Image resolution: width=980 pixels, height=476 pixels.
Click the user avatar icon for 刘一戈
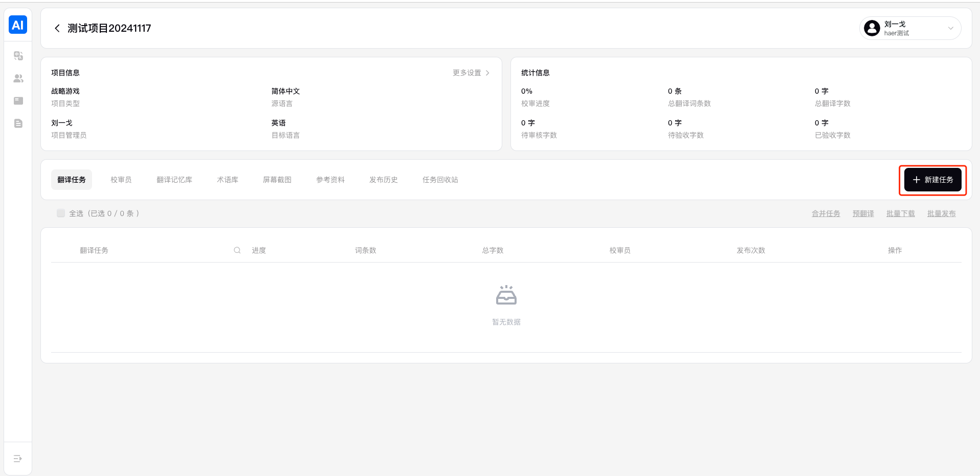pos(872,28)
